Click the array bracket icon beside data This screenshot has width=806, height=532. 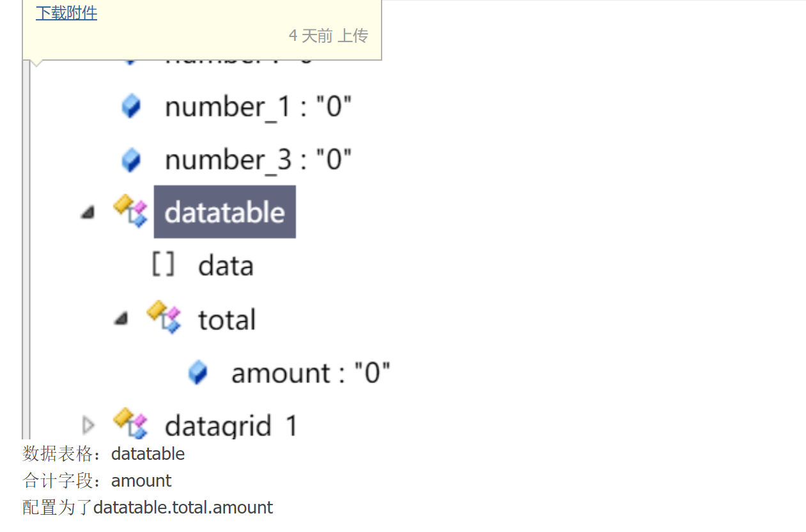(x=163, y=264)
